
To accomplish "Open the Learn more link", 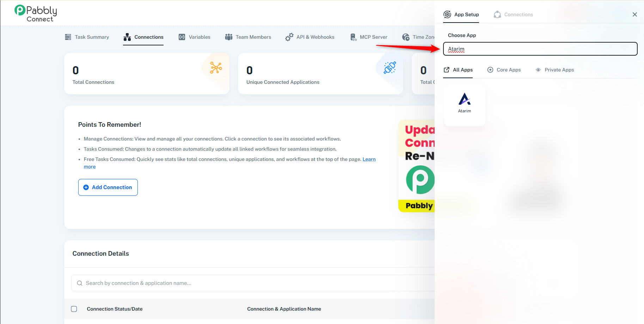I will (x=369, y=159).
